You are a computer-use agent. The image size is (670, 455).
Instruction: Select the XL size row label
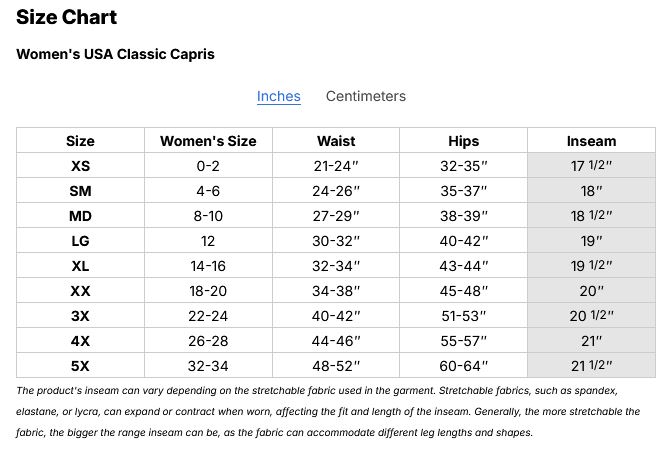pyautogui.click(x=80, y=266)
